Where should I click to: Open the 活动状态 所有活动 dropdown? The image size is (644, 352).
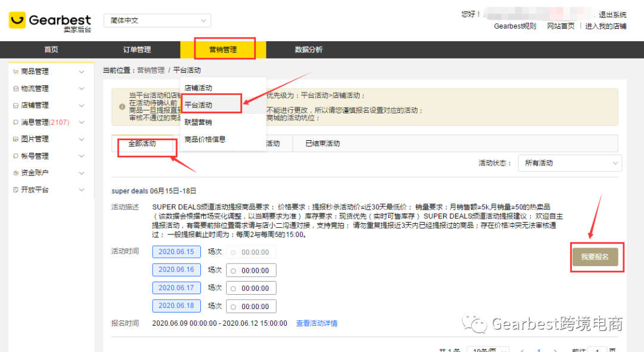click(x=569, y=163)
